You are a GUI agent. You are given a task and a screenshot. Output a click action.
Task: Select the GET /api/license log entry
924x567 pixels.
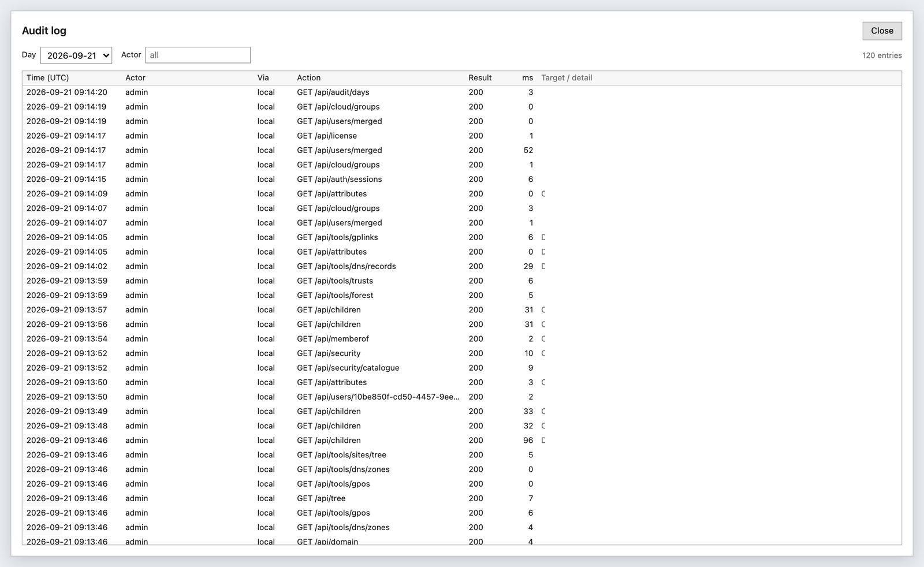tap(462, 136)
